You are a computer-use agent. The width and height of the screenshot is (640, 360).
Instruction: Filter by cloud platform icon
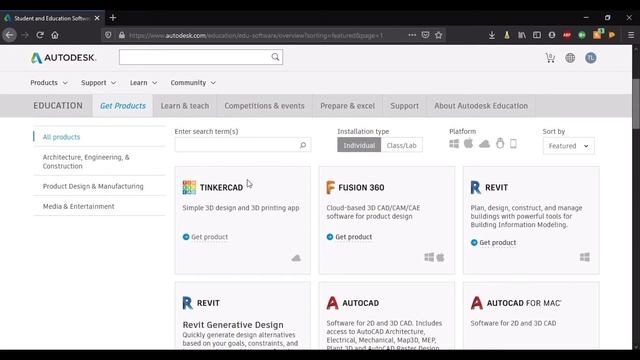click(484, 144)
